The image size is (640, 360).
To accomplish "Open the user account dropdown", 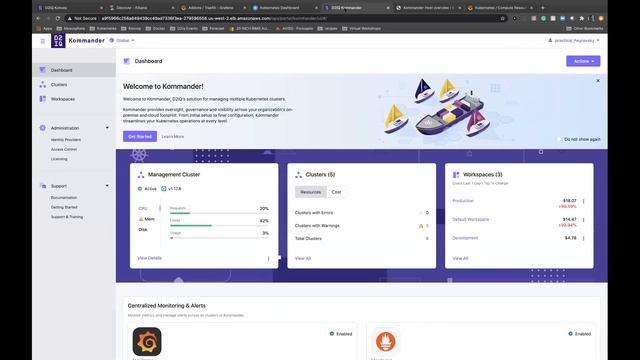I will click(x=574, y=40).
